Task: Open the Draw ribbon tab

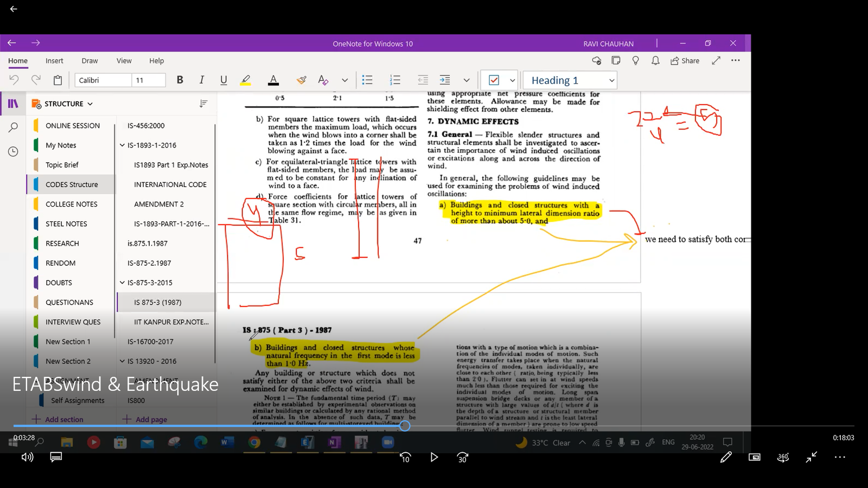Action: point(90,61)
